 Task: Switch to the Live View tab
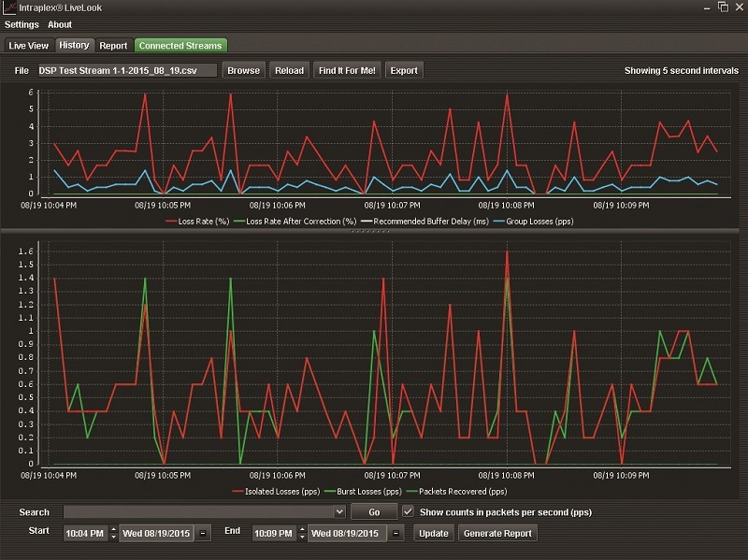tap(28, 45)
